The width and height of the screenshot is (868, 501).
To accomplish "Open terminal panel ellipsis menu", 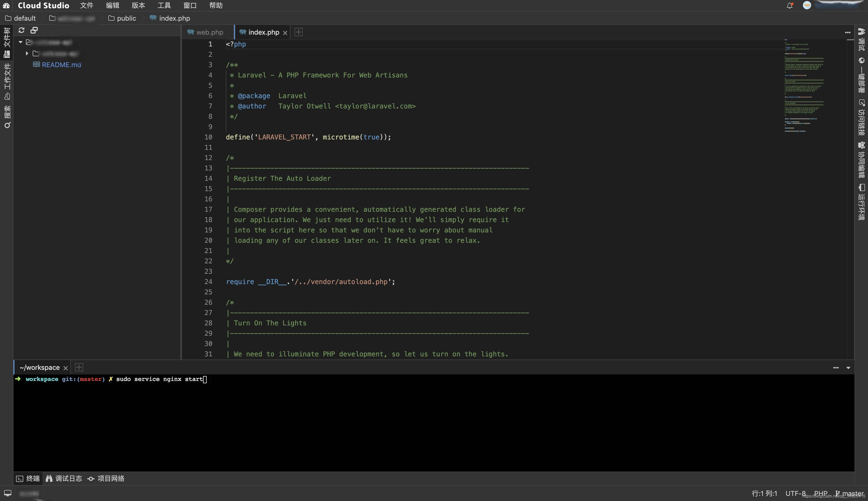I will (836, 367).
